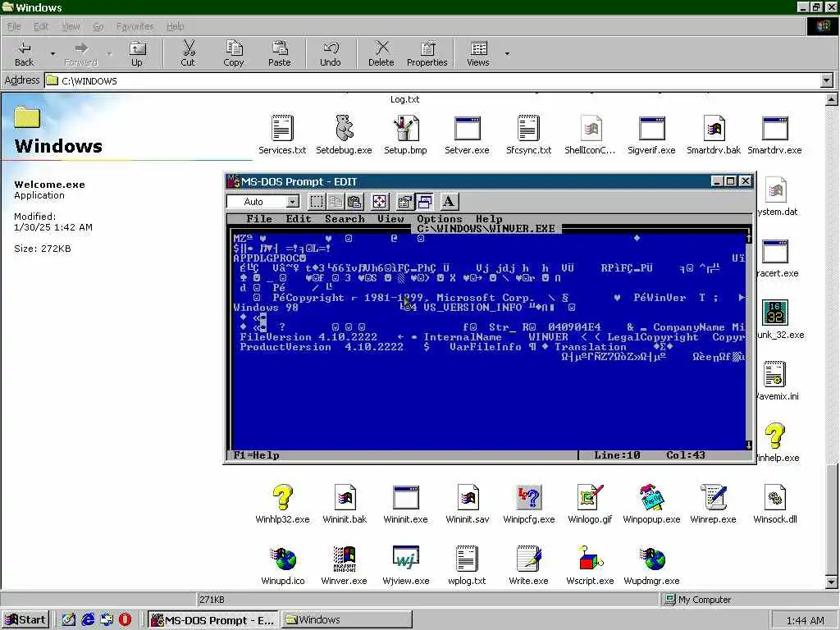Screen dimensions: 840x630
Task: Select the Sfcsync.txt file icon
Action: click(x=529, y=129)
